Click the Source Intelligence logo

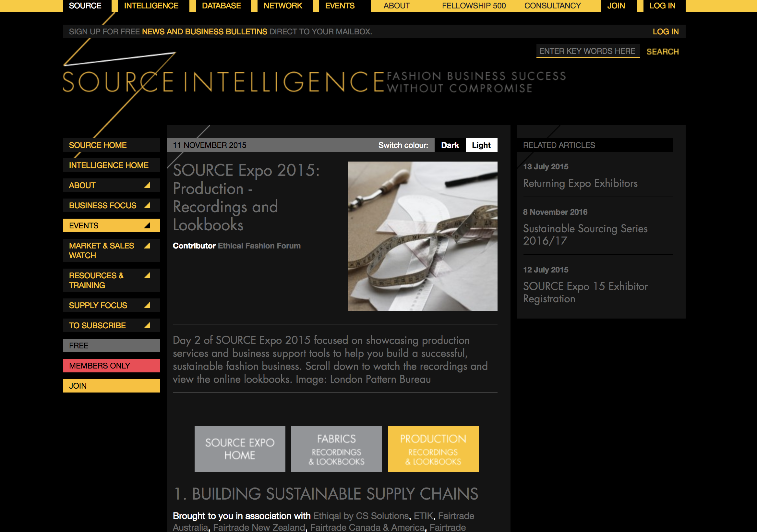click(x=223, y=81)
